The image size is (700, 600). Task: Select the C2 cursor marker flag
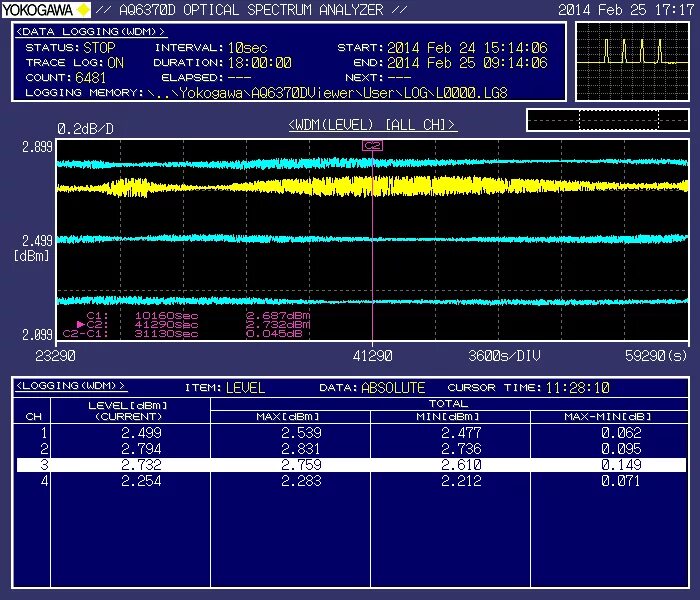click(372, 146)
